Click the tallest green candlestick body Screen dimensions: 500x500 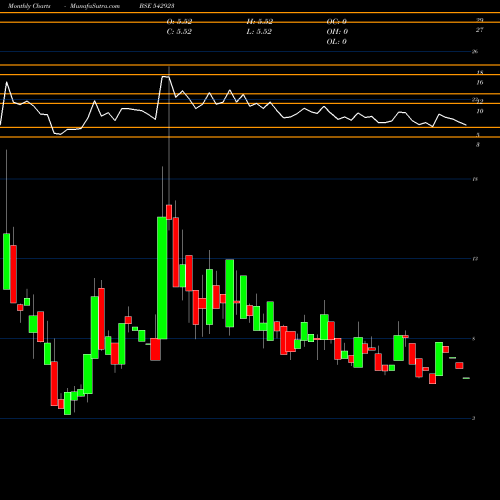coord(162,278)
